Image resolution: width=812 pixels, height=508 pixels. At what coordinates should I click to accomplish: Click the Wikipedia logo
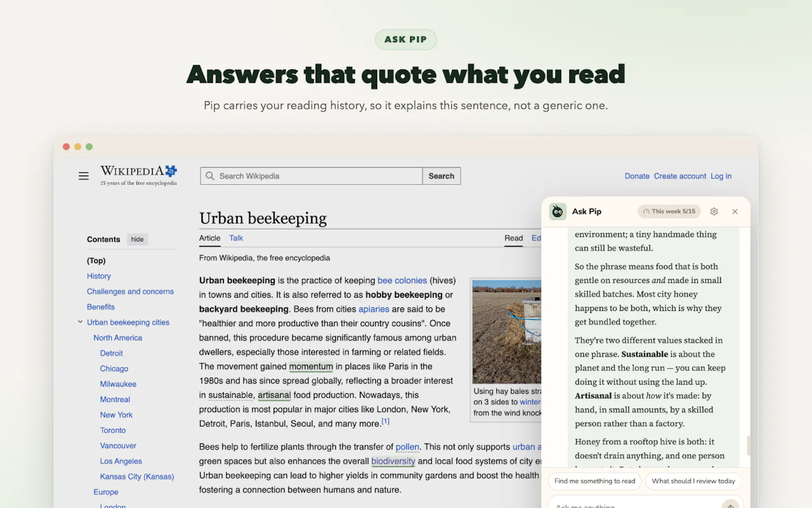(139, 175)
